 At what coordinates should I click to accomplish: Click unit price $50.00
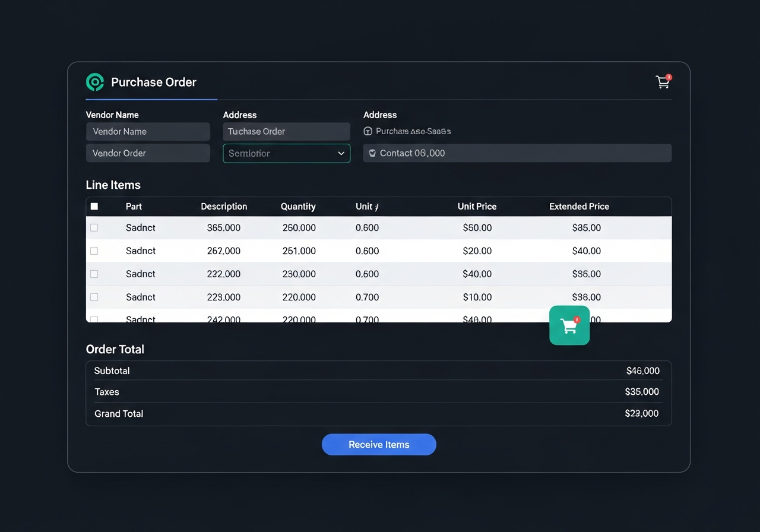[477, 227]
